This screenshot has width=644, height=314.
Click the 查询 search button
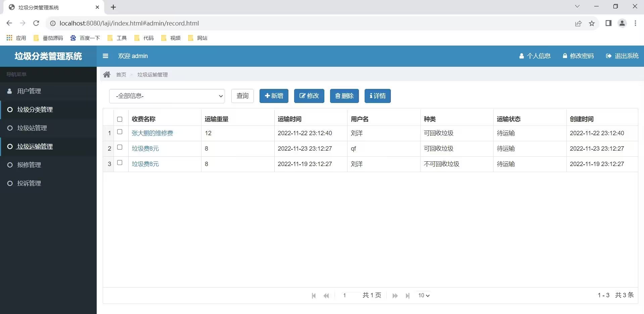(242, 96)
